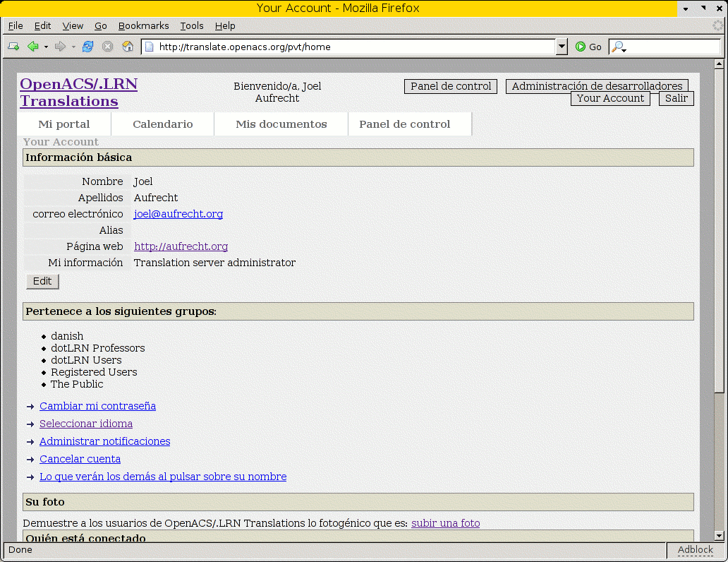Click the search engine magnifier icon

(618, 47)
